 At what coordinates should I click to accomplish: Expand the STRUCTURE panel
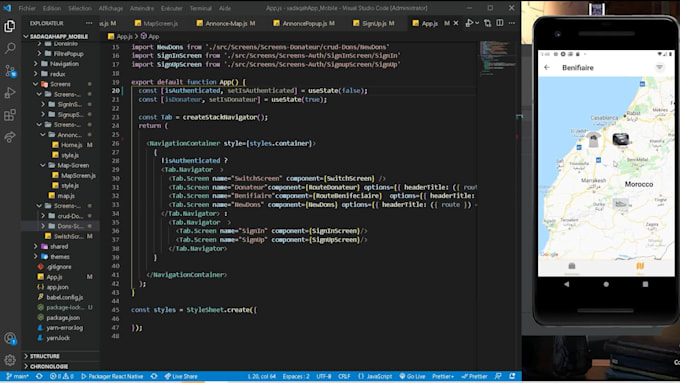click(x=61, y=356)
